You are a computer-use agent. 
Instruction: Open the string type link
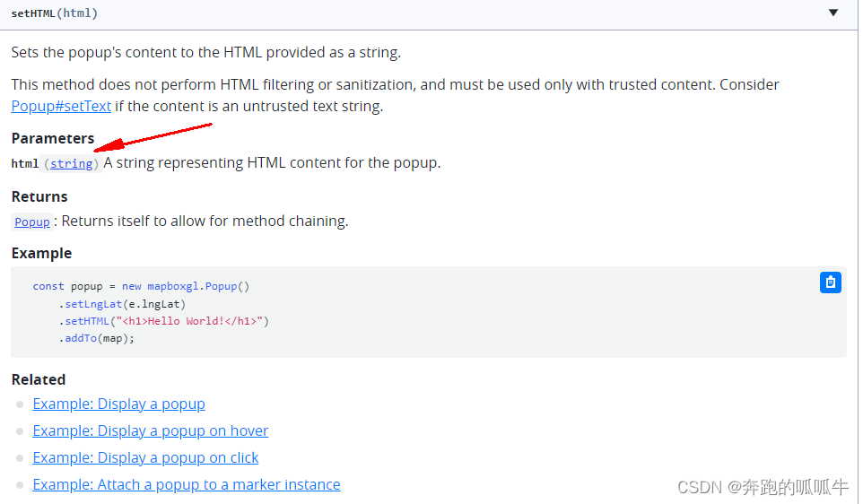[71, 164]
